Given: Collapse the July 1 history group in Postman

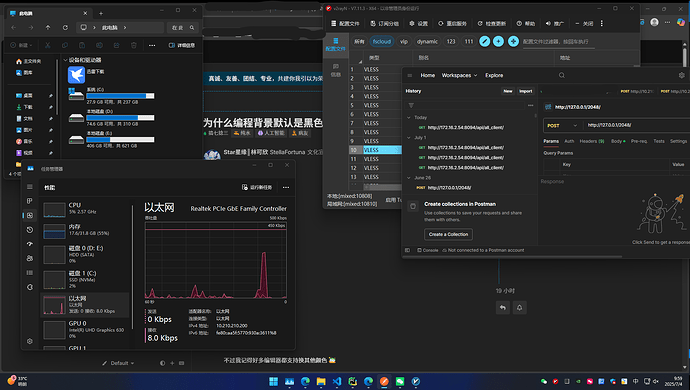Looking at the screenshot, I should [x=409, y=138].
